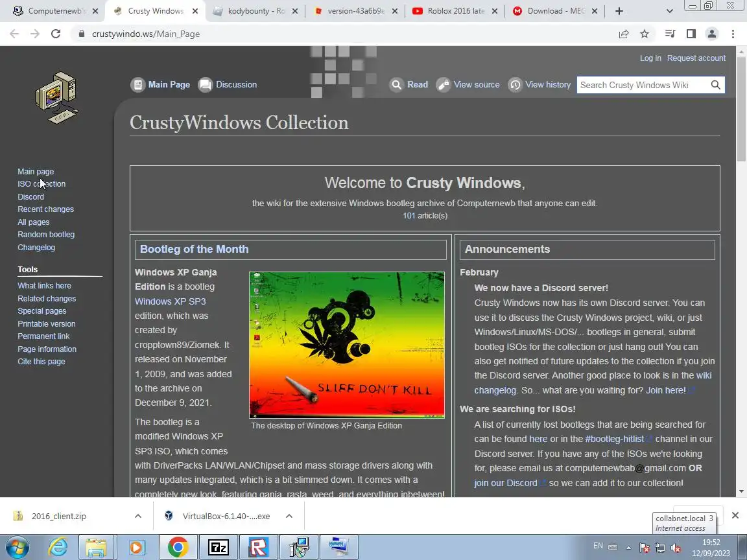Click the 101 articles count link

point(409,216)
